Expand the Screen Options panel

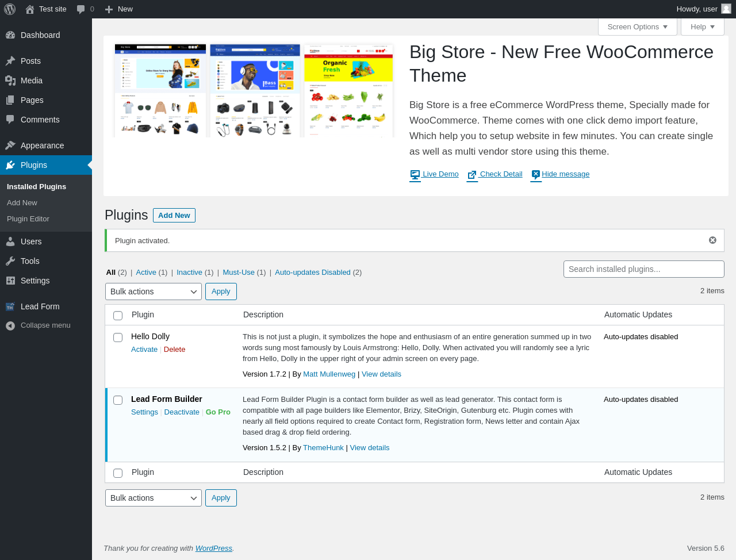pos(638,27)
